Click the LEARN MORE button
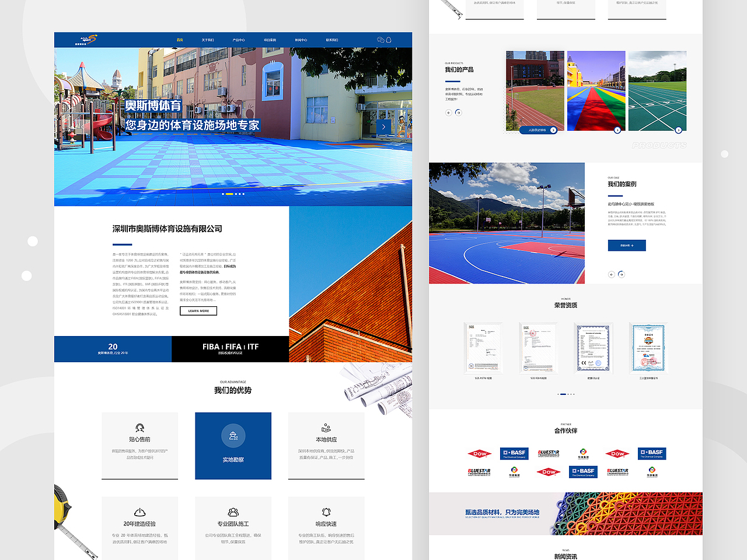Viewport: 747px width, 560px height. point(198,311)
